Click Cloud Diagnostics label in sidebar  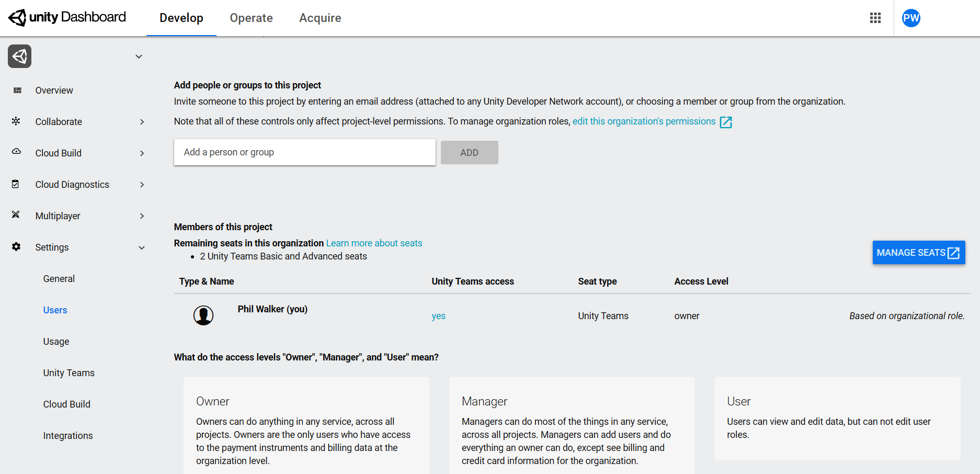72,185
